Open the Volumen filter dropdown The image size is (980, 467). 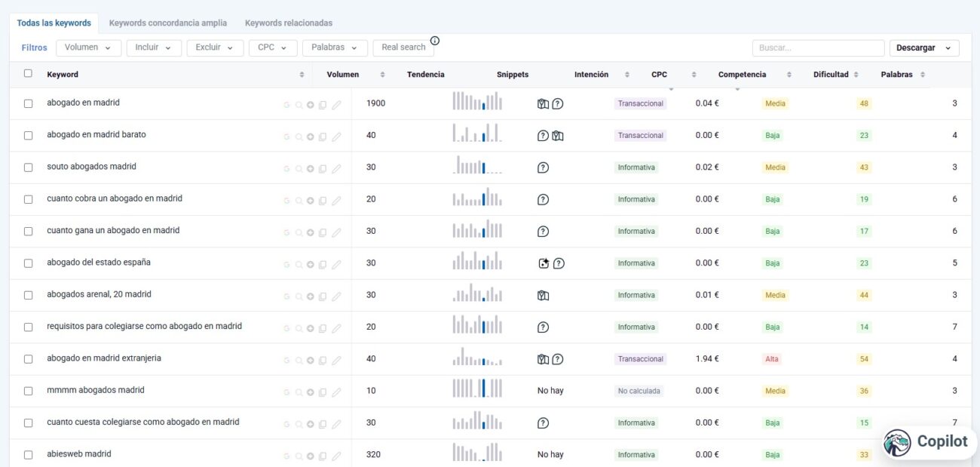88,48
